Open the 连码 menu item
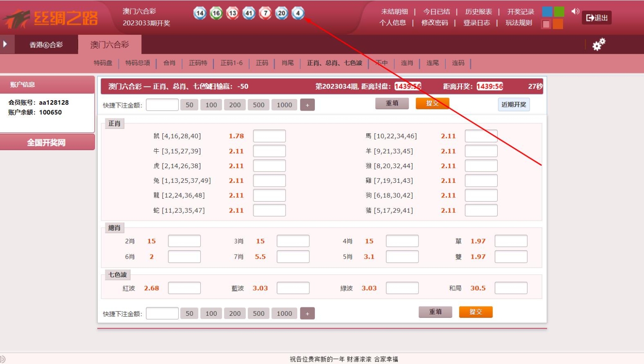Screen dimensions: 644x364 point(458,63)
